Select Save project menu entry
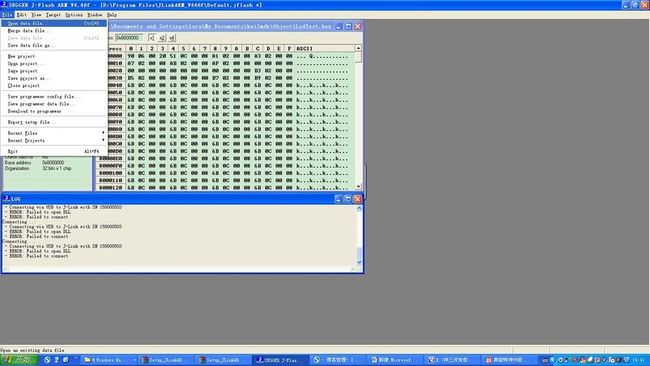 click(x=54, y=71)
